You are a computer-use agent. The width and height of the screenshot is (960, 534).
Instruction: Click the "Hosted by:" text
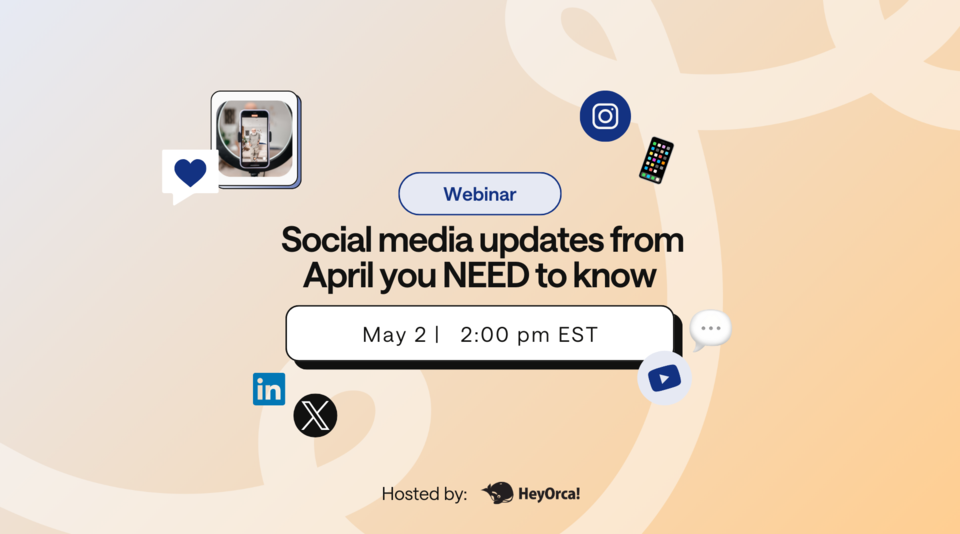pyautogui.click(x=424, y=494)
